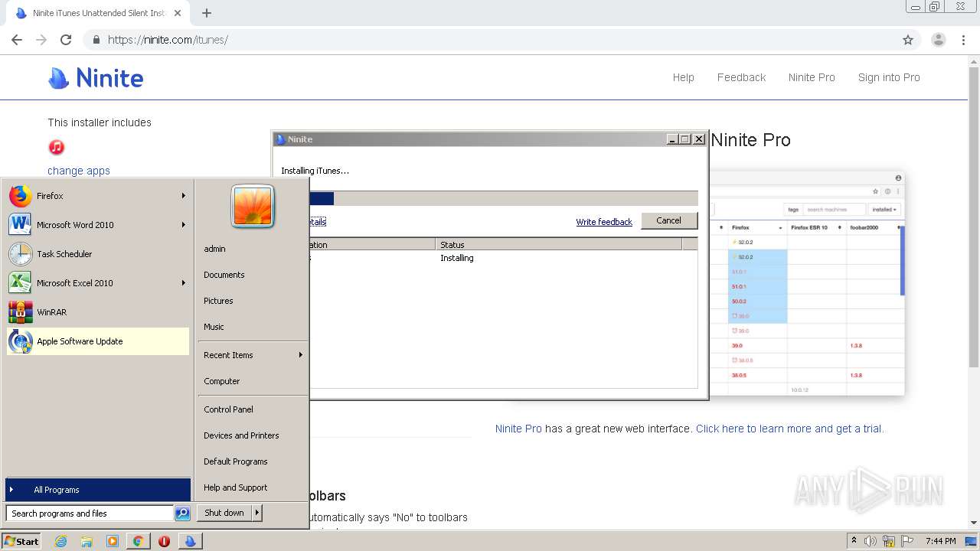Reload the page in Chrome
The width and height of the screenshot is (980, 551).
tap(66, 40)
